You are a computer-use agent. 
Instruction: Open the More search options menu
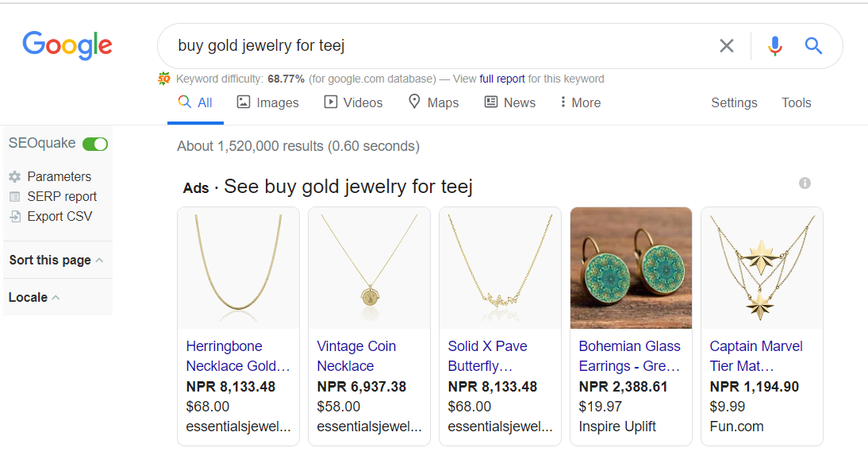[x=580, y=102]
